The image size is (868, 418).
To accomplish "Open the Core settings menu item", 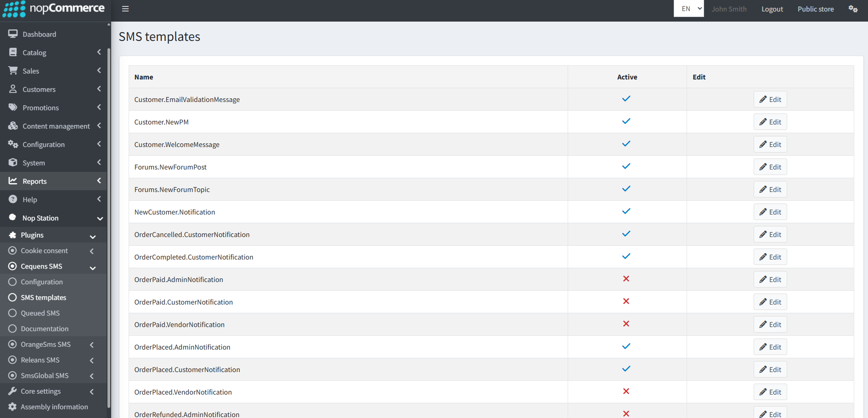I will [x=53, y=391].
